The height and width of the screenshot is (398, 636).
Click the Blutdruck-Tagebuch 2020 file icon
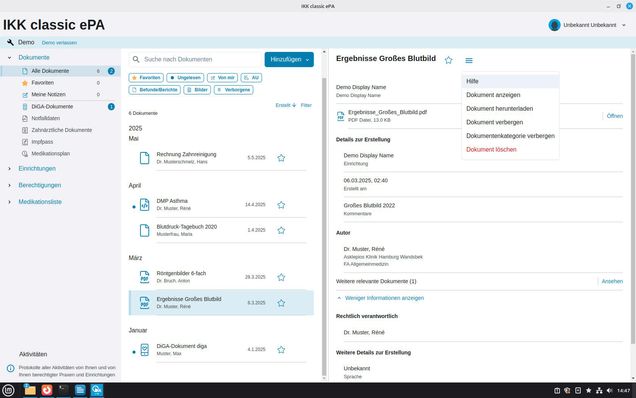144,230
